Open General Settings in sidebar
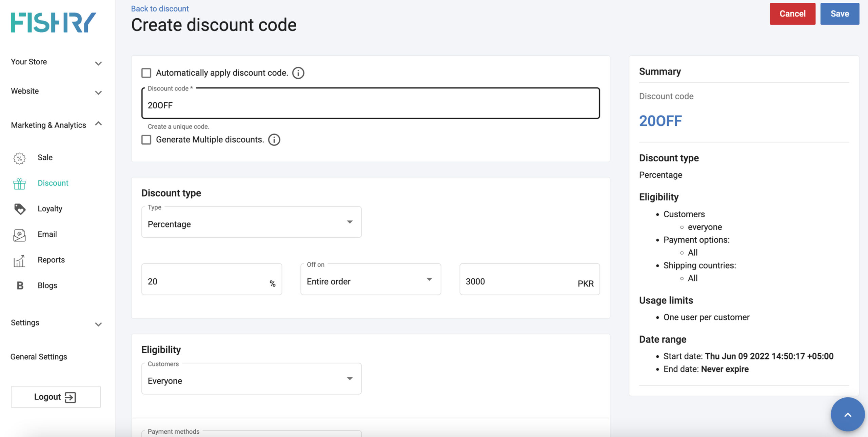The height and width of the screenshot is (437, 868). tap(39, 357)
